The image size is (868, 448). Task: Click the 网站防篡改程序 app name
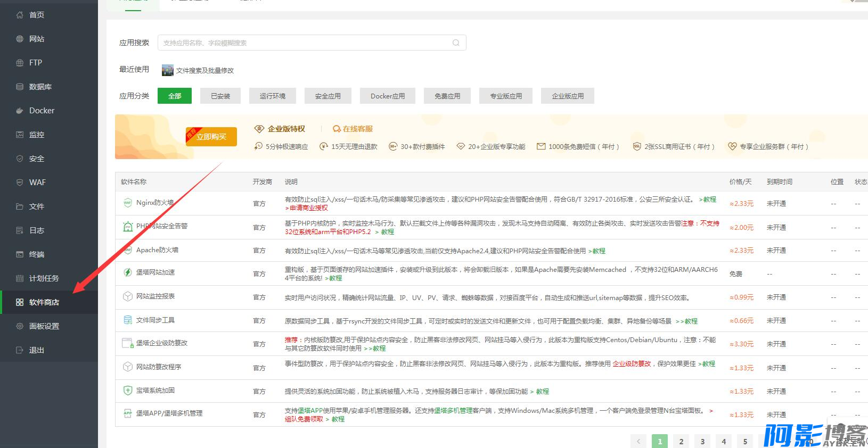coord(159,367)
